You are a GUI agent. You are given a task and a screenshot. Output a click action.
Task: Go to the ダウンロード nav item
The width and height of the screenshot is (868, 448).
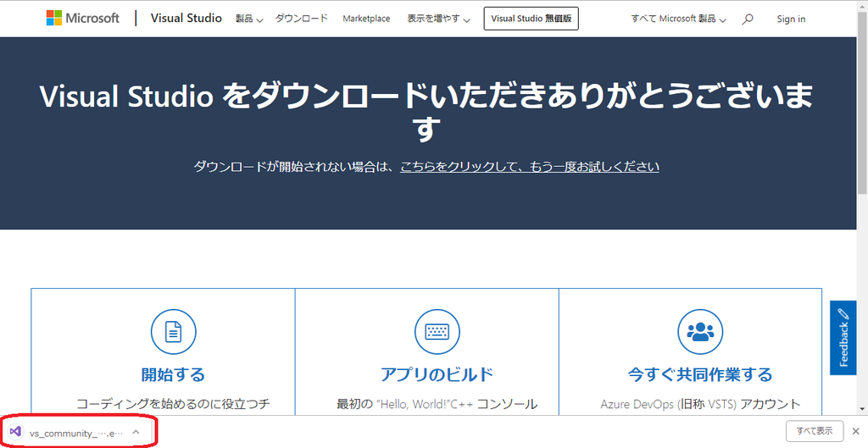[302, 19]
